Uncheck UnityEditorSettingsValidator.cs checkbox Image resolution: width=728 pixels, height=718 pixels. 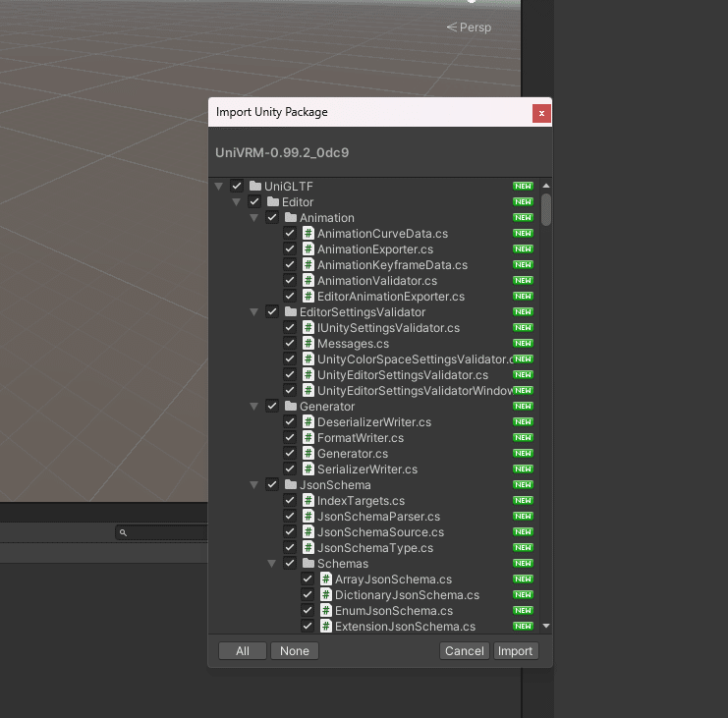click(290, 374)
